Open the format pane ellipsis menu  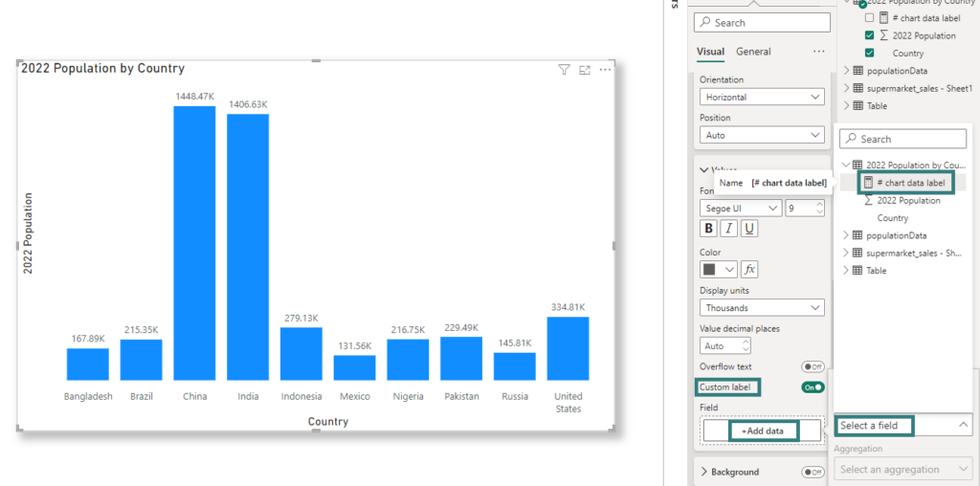click(x=819, y=52)
